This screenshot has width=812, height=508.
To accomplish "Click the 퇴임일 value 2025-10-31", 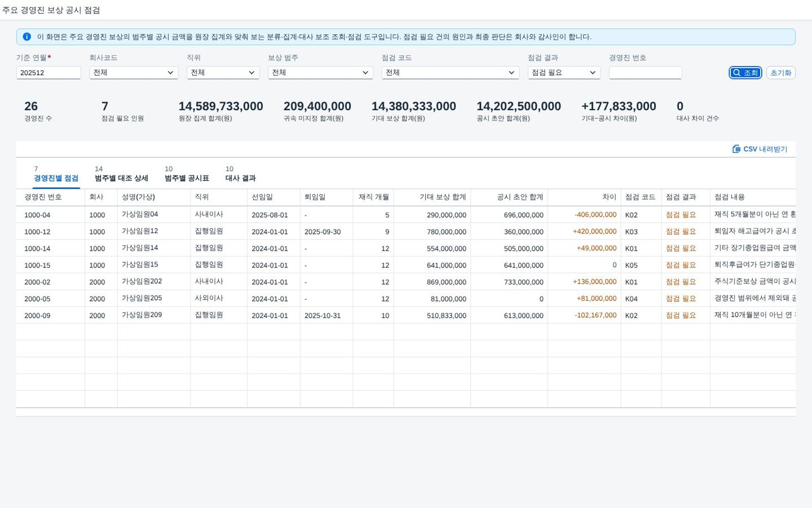I will (x=323, y=316).
